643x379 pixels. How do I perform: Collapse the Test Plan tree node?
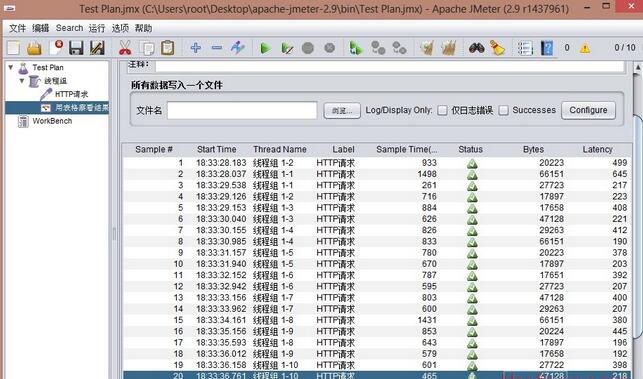coord(11,67)
